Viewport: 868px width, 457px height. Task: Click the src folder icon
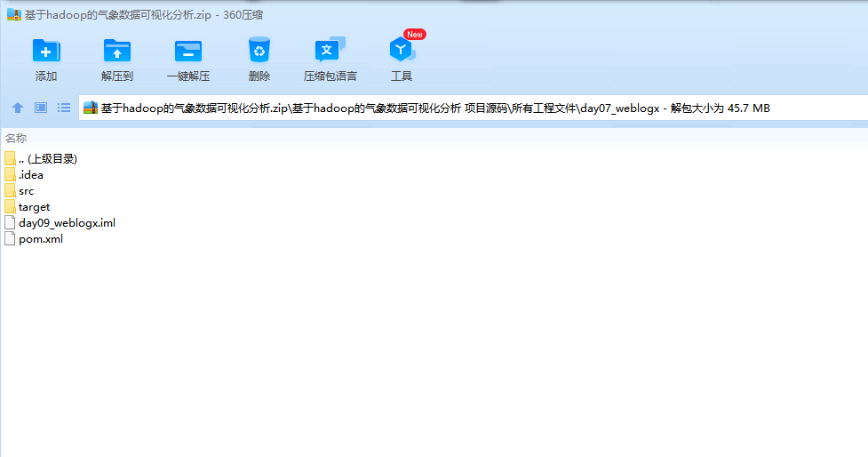pyautogui.click(x=10, y=191)
